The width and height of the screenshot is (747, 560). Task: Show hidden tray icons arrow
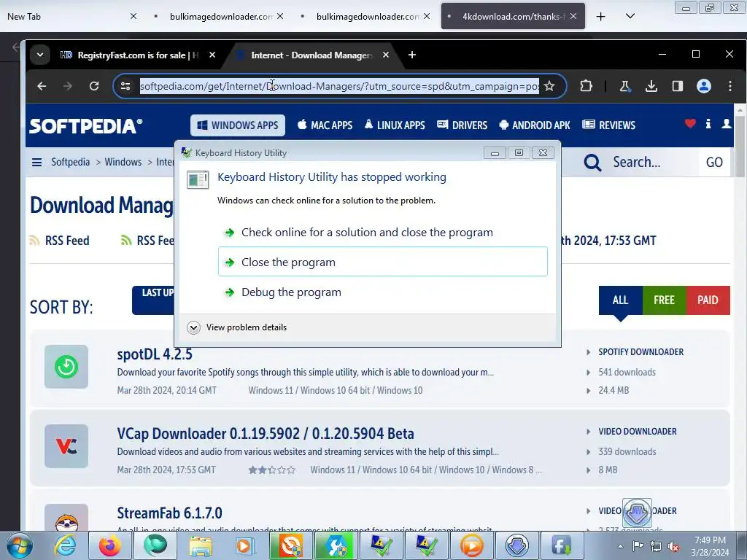tap(620, 546)
